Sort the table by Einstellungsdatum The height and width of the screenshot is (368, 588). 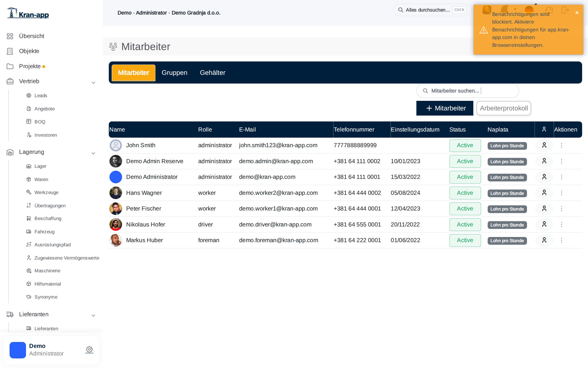415,130
